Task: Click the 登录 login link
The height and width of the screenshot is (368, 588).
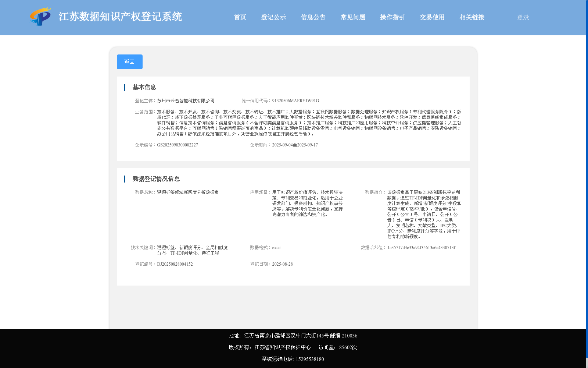Action: tap(523, 17)
